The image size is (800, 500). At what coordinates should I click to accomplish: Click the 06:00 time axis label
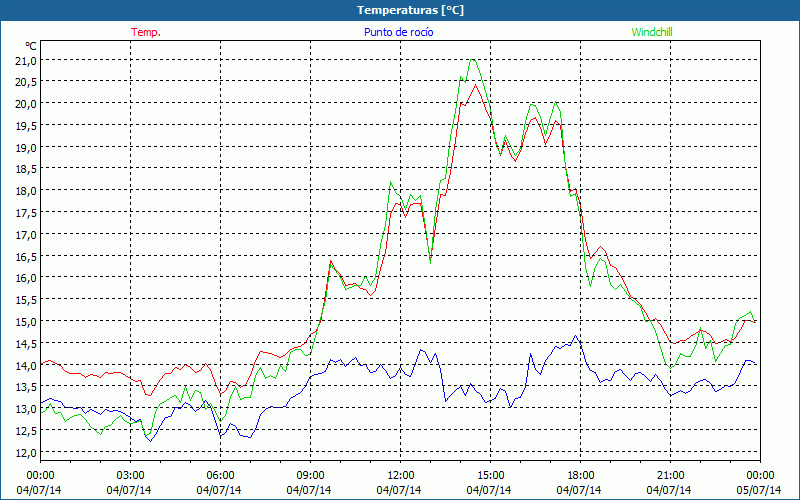coord(220,475)
